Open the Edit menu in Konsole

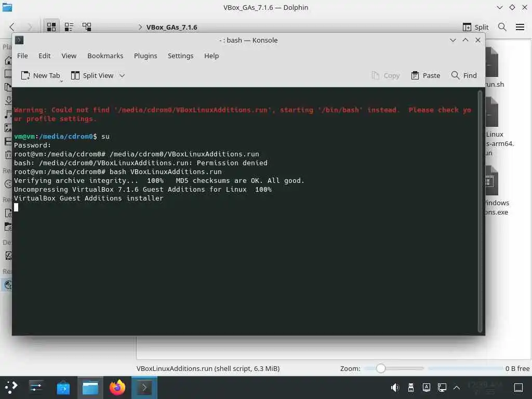pyautogui.click(x=45, y=56)
